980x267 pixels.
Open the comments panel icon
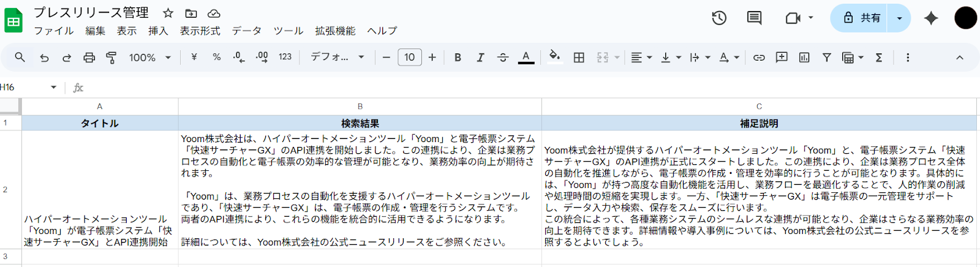[755, 18]
